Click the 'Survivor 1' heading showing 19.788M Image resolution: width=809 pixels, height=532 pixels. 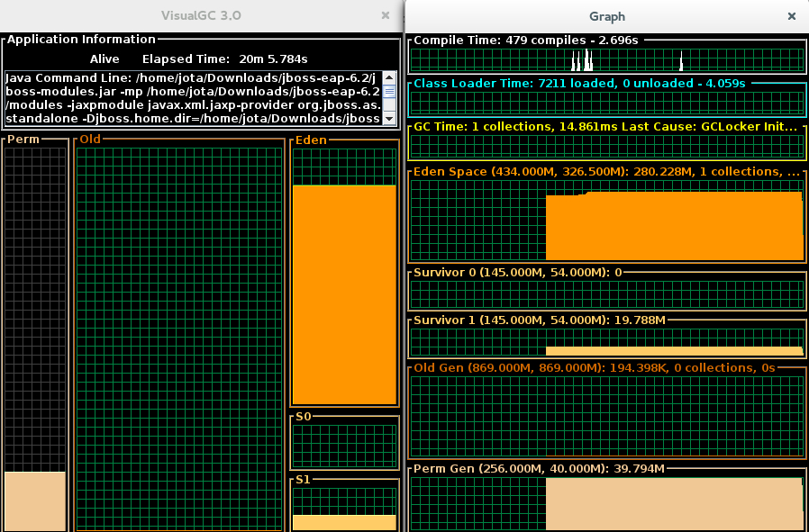pyautogui.click(x=540, y=320)
